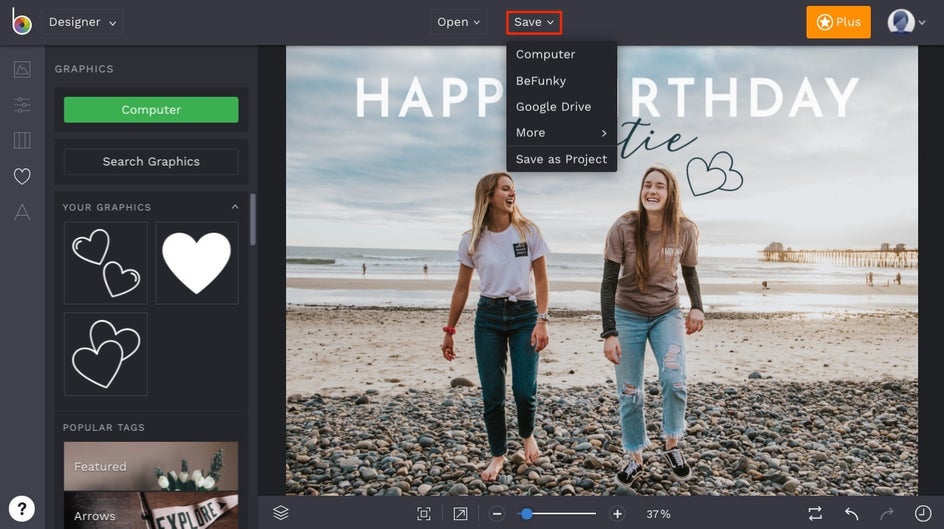Choose Save as Project

(x=561, y=159)
